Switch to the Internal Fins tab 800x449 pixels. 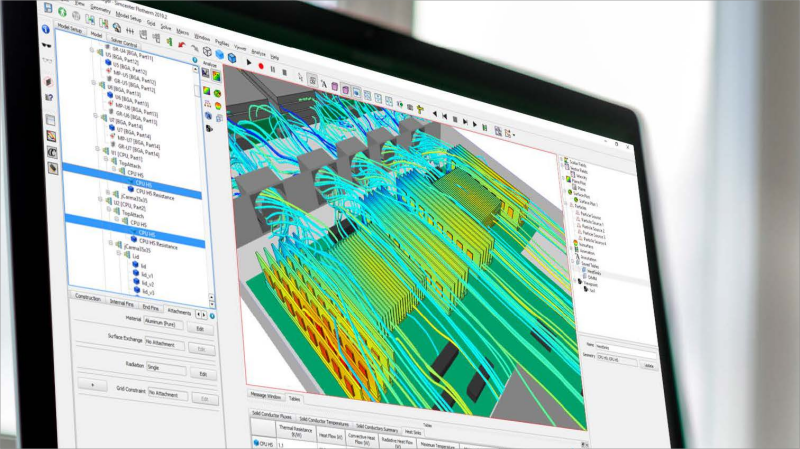(121, 303)
